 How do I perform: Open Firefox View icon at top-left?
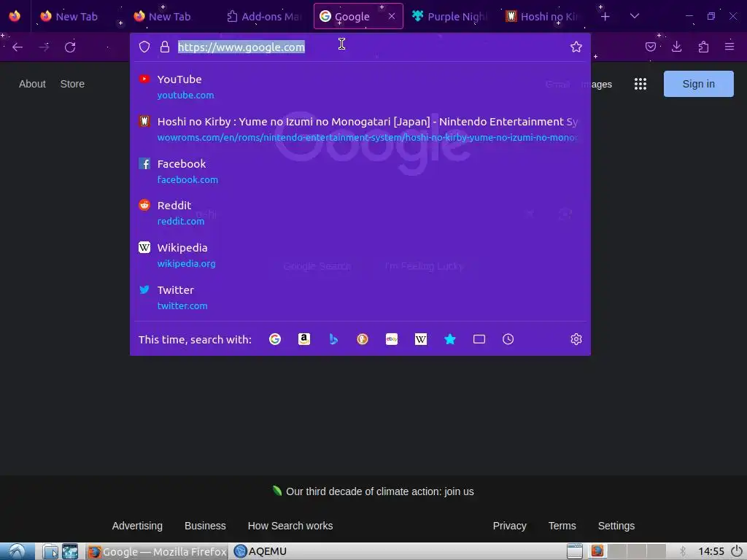tap(15, 16)
